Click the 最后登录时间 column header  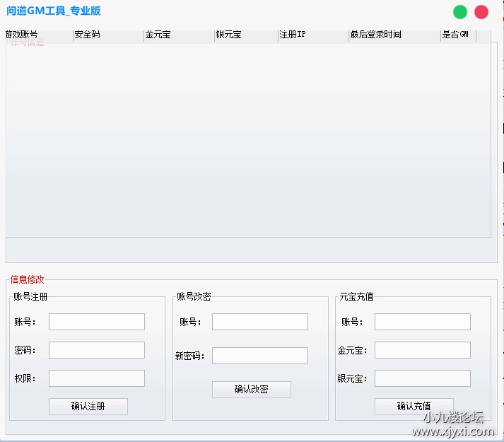point(394,35)
